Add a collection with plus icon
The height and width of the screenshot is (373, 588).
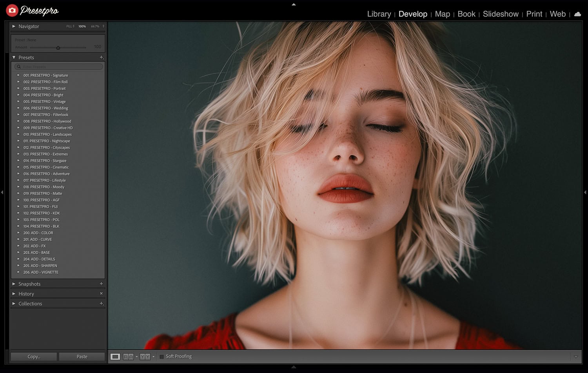[102, 303]
